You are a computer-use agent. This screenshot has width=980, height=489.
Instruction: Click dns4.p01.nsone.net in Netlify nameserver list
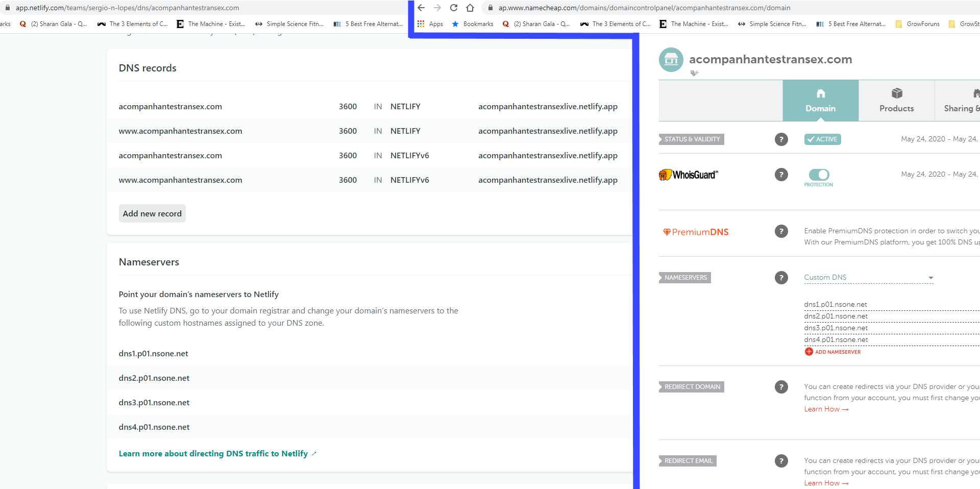(x=154, y=427)
